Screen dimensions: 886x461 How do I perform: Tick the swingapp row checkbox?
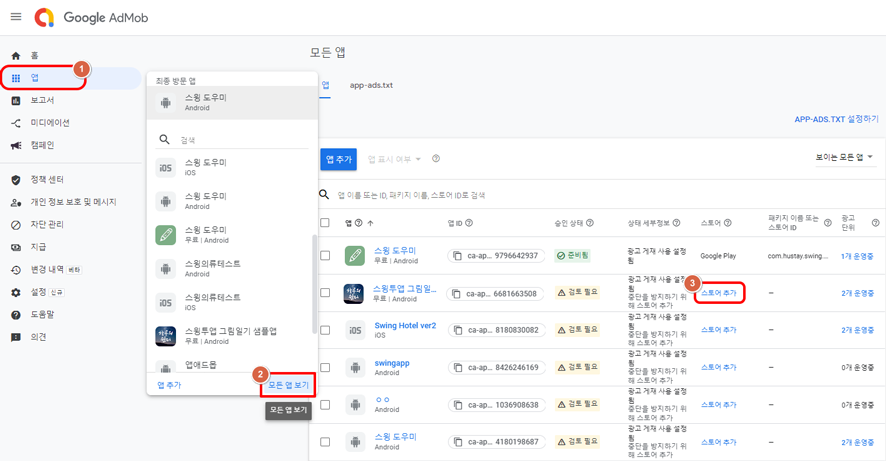(325, 367)
